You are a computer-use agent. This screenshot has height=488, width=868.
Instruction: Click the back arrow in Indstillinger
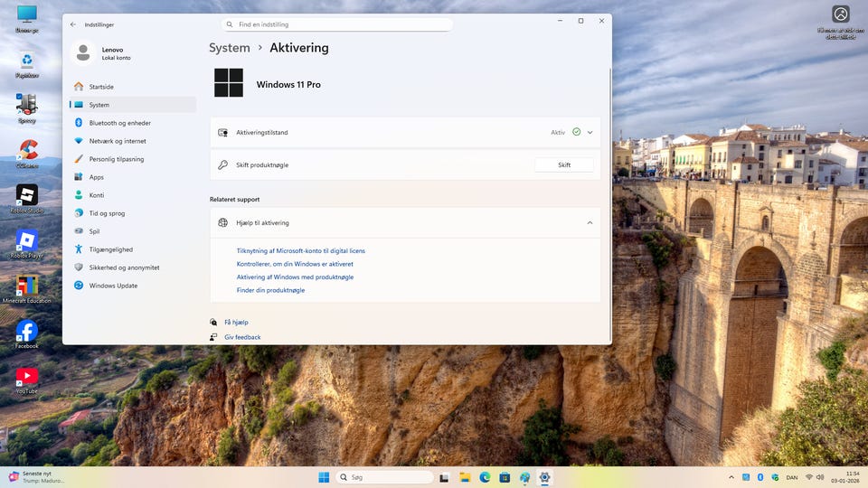tap(73, 24)
